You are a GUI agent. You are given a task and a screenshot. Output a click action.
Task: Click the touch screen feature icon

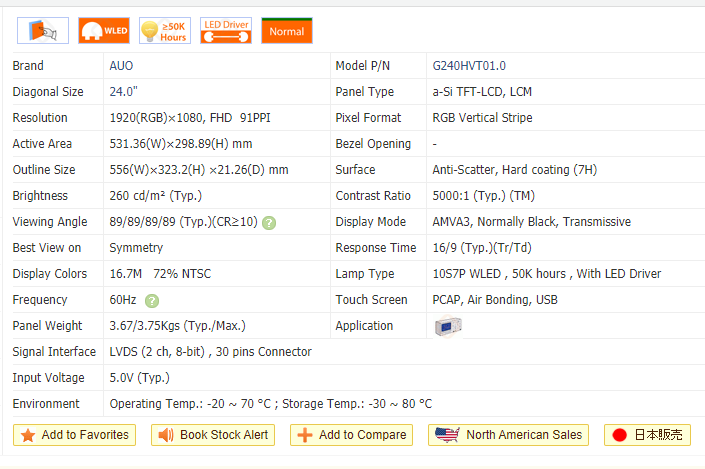(x=43, y=31)
